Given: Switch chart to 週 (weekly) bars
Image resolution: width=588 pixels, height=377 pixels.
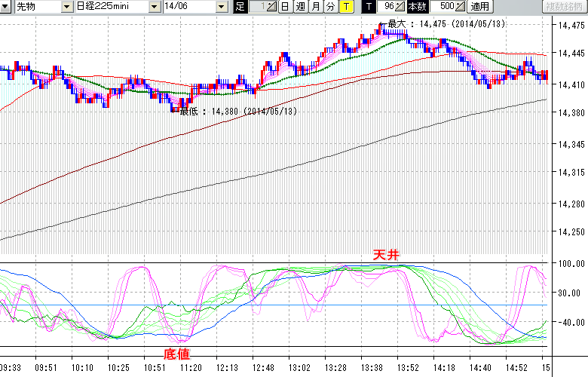Looking at the screenshot, I should click(300, 7).
